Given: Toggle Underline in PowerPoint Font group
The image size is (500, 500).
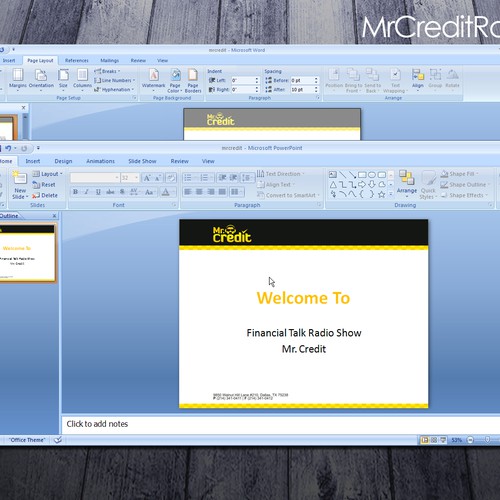Looking at the screenshot, I should pyautogui.click(x=98, y=192).
